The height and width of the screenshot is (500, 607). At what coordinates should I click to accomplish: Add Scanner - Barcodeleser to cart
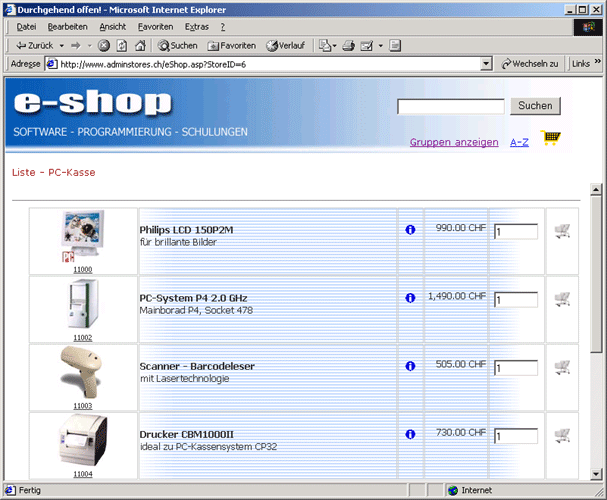click(562, 367)
